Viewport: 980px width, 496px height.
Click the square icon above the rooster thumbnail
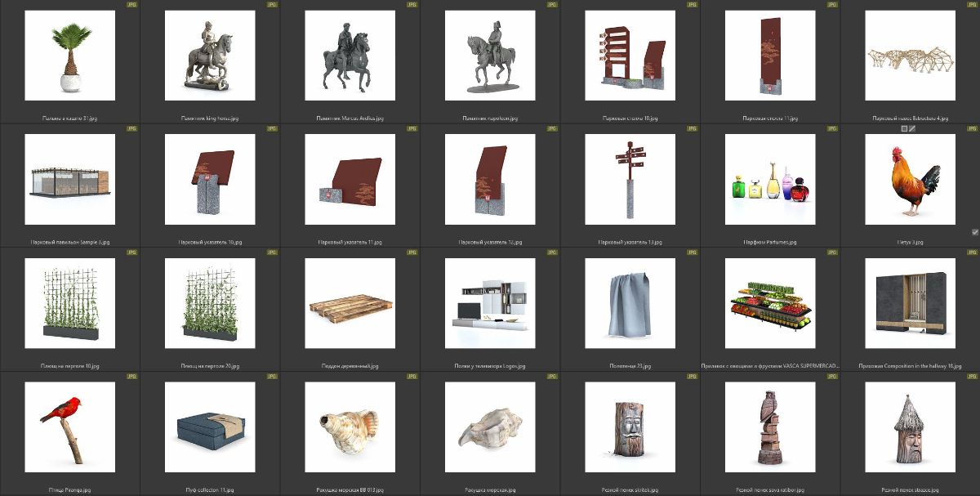tap(904, 128)
